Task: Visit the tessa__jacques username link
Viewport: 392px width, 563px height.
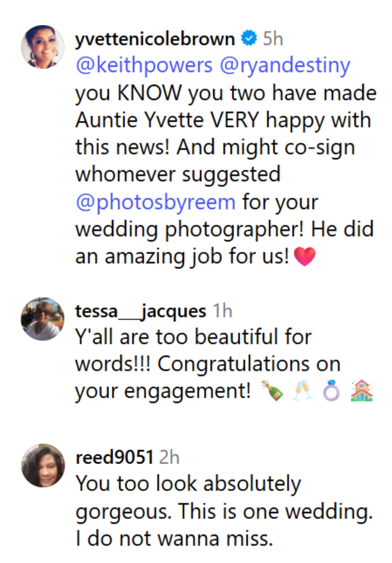Action: point(141,311)
